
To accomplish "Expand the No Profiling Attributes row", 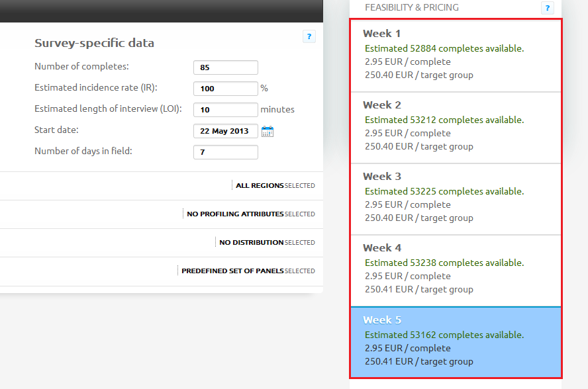I will (x=250, y=214).
